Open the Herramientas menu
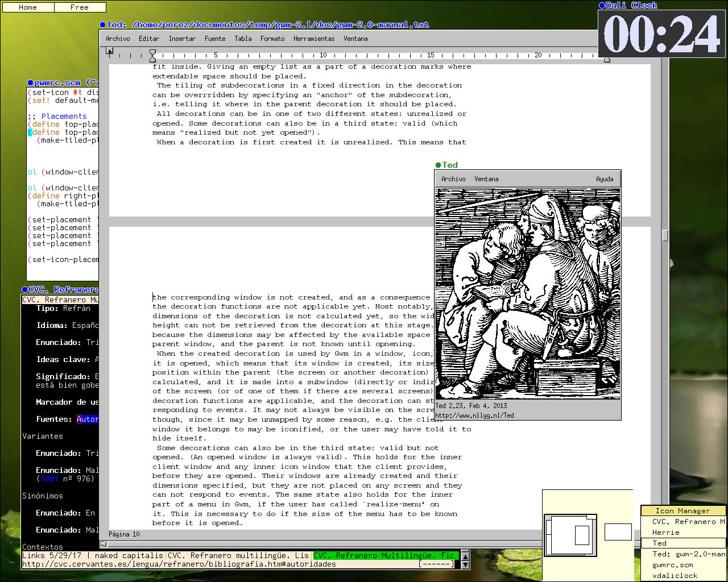Image resolution: width=728 pixels, height=582 pixels. (x=314, y=39)
